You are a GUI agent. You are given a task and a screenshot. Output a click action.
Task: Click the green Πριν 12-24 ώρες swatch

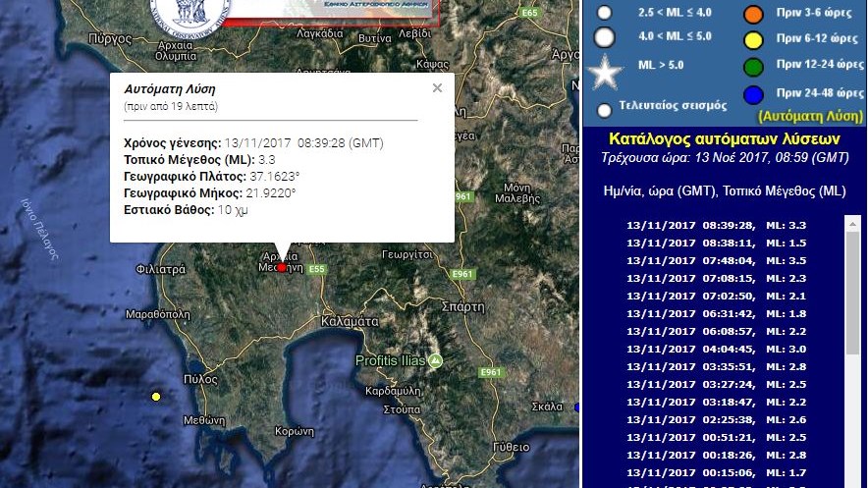pos(753,67)
